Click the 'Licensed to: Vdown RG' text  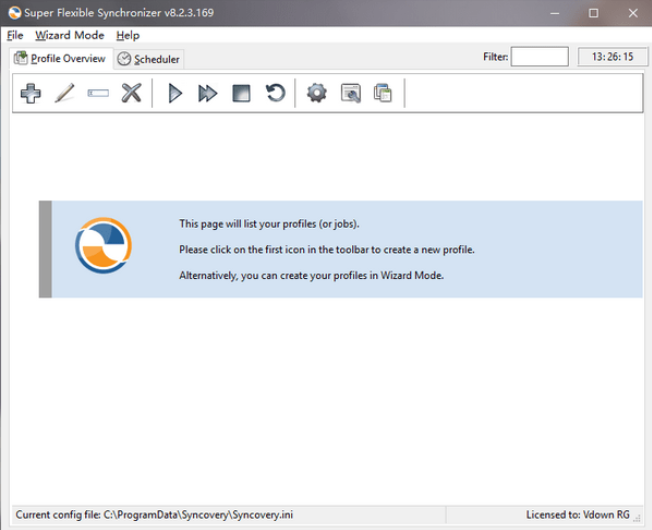click(578, 515)
